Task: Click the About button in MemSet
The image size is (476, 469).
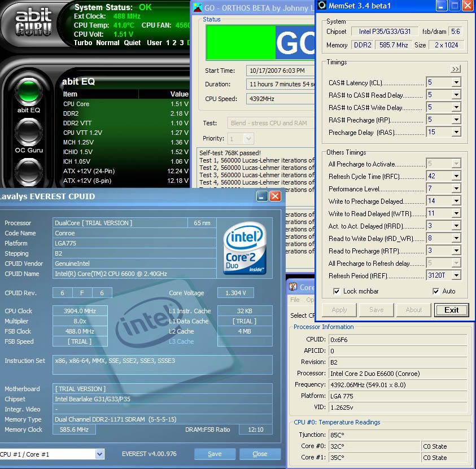Action: coord(414,310)
